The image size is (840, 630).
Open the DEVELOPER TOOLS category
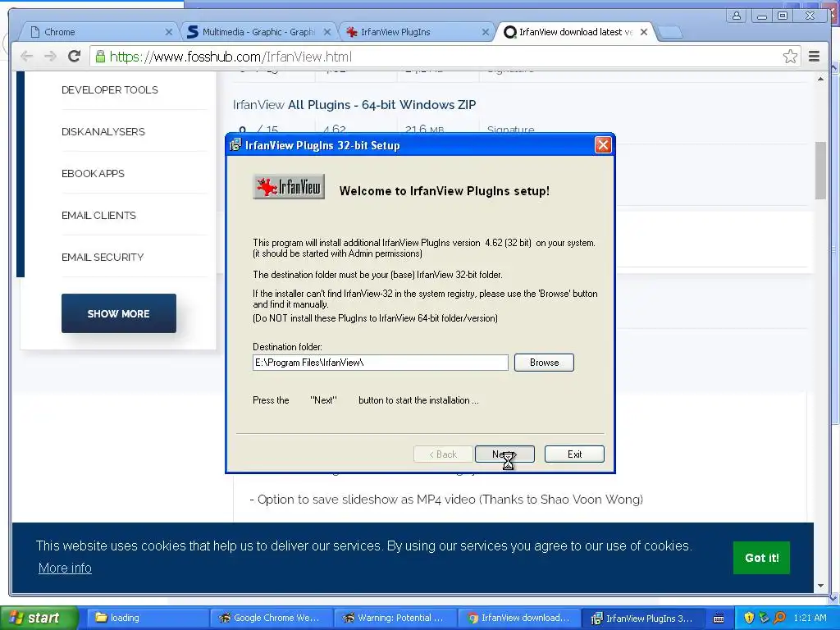110,90
